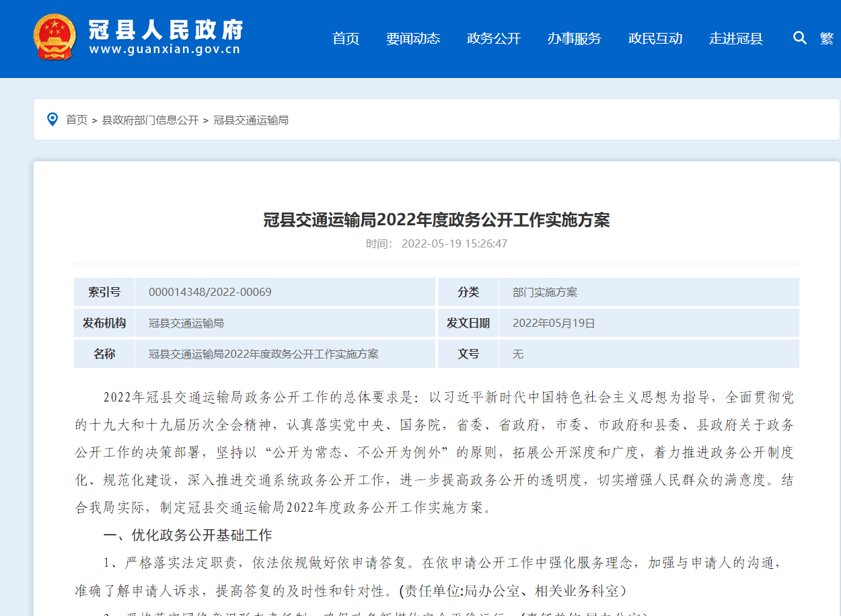Click the heading 一、优化政务公开基础工作

click(188, 535)
